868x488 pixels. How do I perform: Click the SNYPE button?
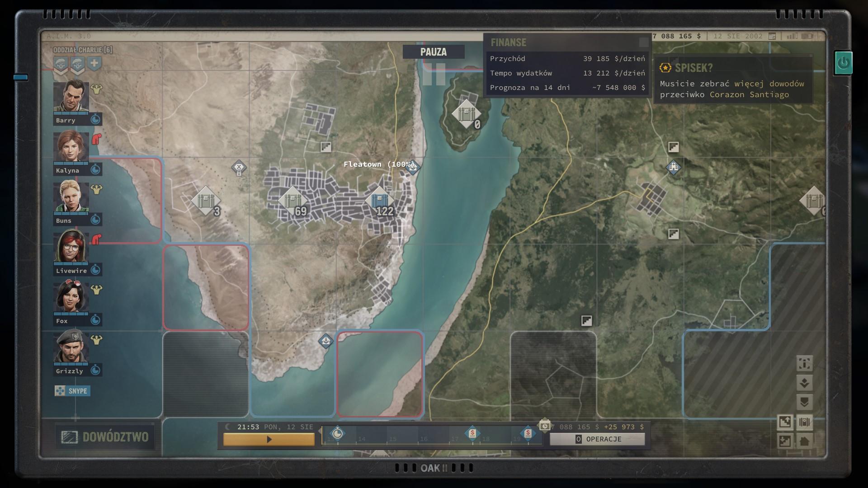tap(72, 391)
